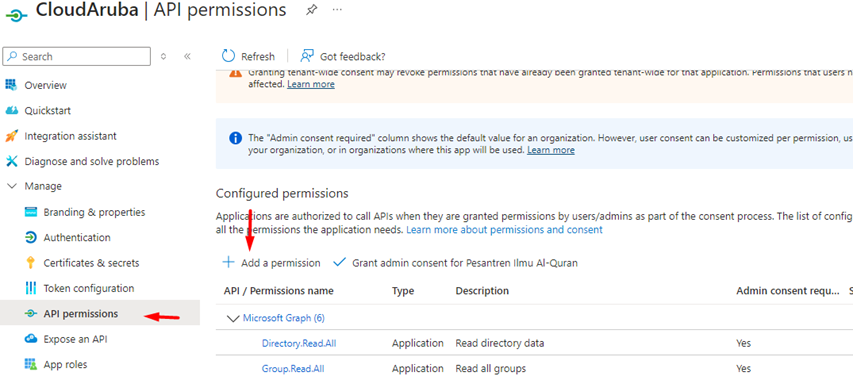This screenshot has width=853, height=376.
Task: Go to Expose an API menu item
Action: 76,339
